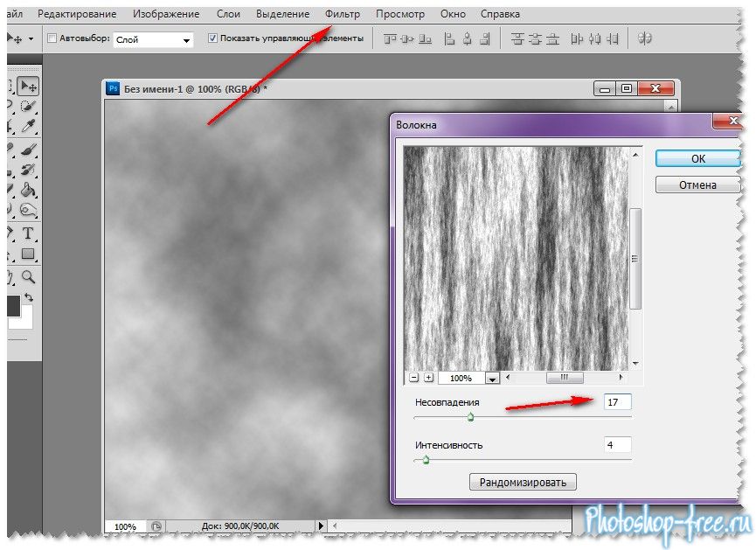Click the Auto-Align Layers icon in options bar

pyautogui.click(x=646, y=38)
